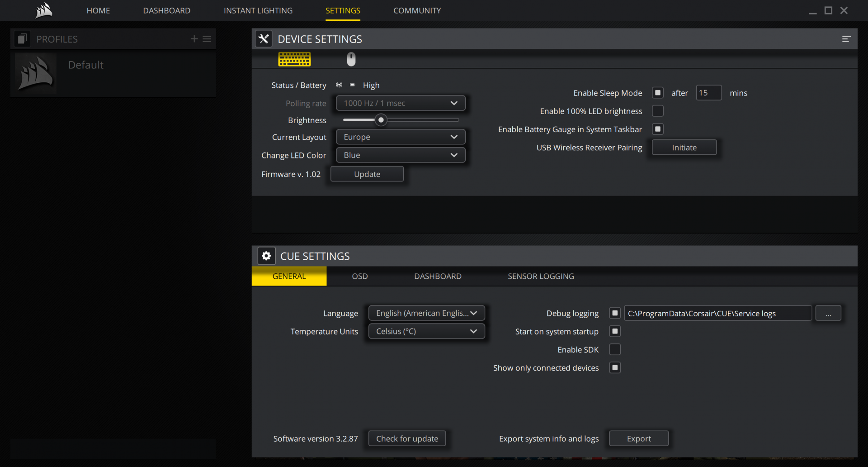Click the wireless status icon

pos(339,85)
